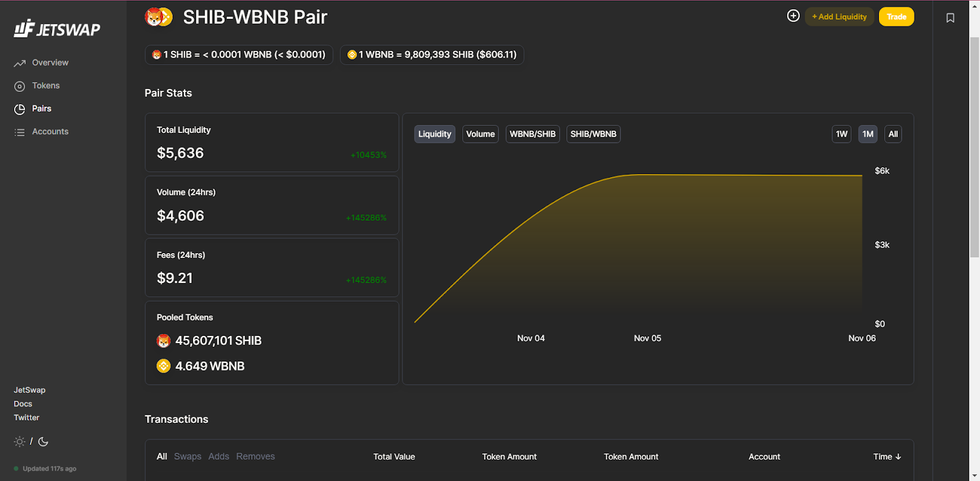Switch to dark theme with moon icon

(43, 442)
